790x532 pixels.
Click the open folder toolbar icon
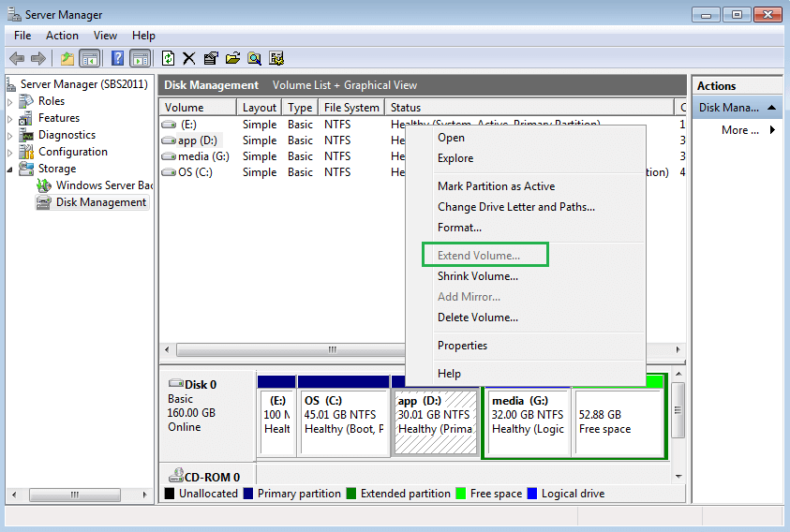pos(232,58)
